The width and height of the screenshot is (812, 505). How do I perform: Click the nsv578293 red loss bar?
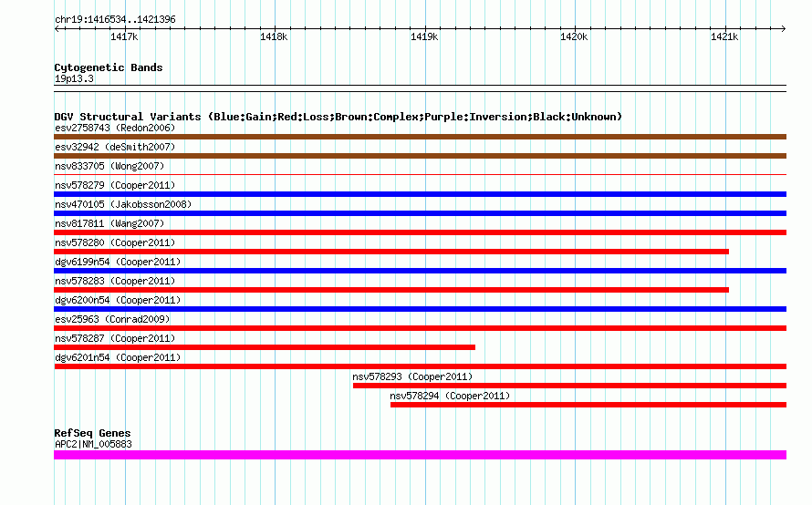[569, 386]
